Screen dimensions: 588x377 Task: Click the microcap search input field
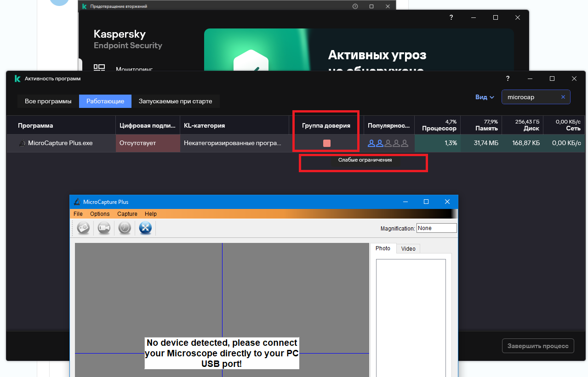click(531, 97)
